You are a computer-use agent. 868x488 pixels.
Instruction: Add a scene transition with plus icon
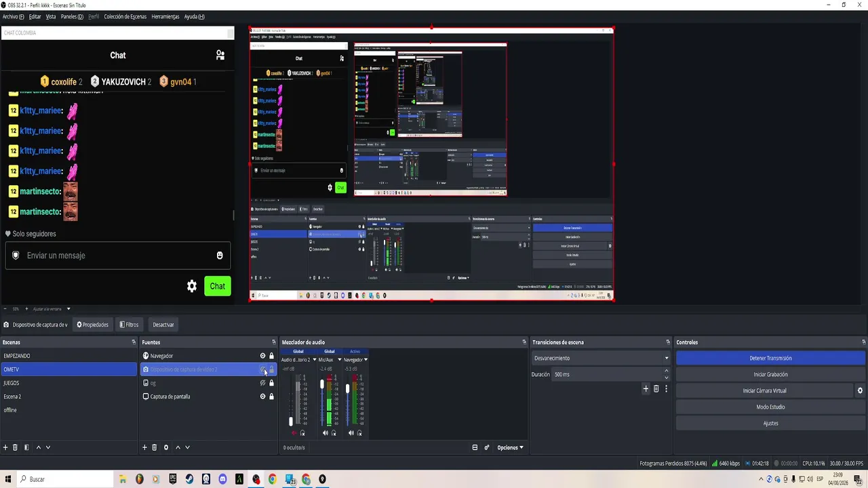point(646,389)
